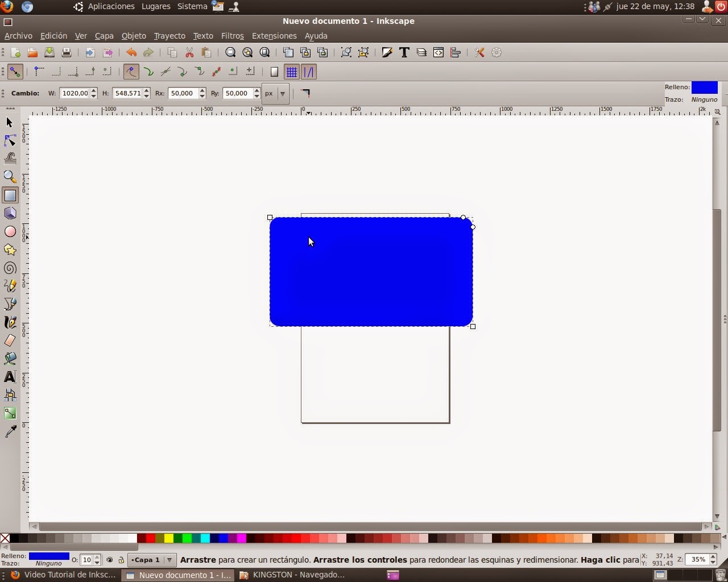The height and width of the screenshot is (582, 728).
Task: Click the Ry radius input field
Action: (x=238, y=93)
